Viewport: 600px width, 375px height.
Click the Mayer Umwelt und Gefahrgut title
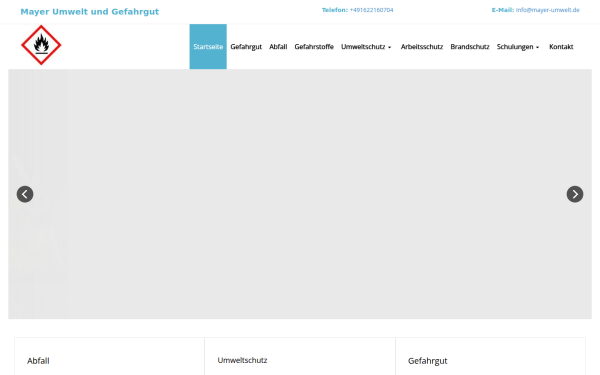pyautogui.click(x=90, y=12)
